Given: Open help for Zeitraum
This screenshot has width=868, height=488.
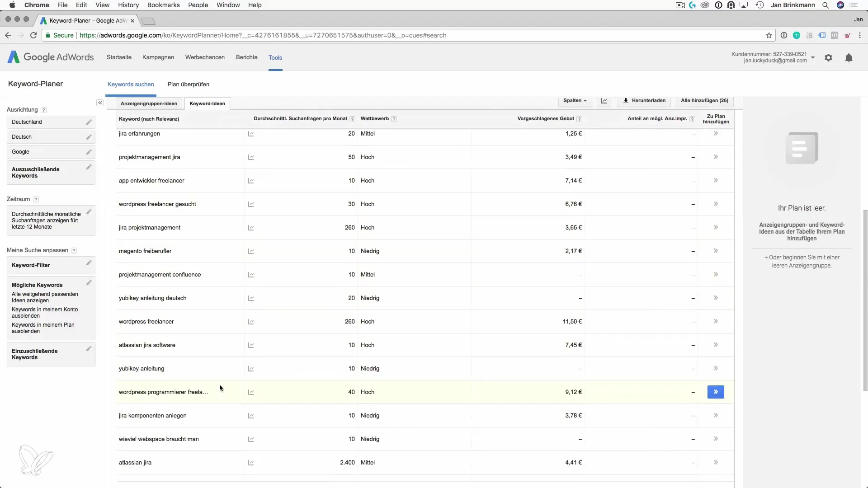Looking at the screenshot, I should pyautogui.click(x=36, y=199).
